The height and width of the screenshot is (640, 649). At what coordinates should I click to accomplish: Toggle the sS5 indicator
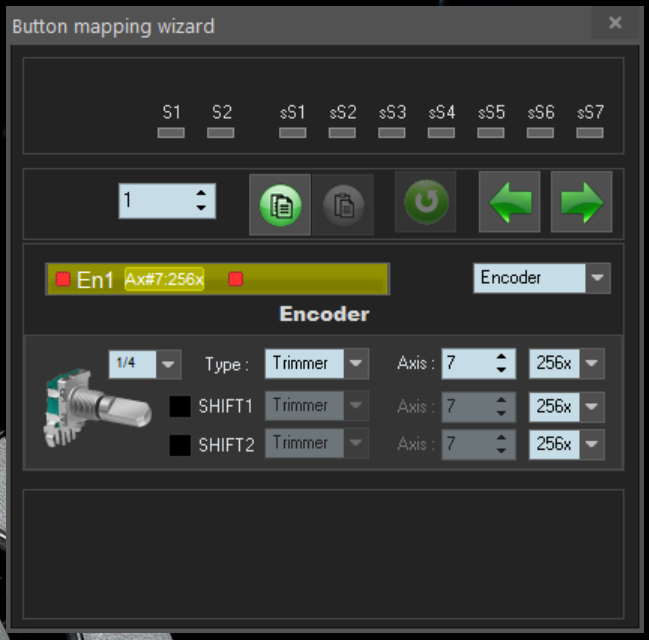coord(491,133)
